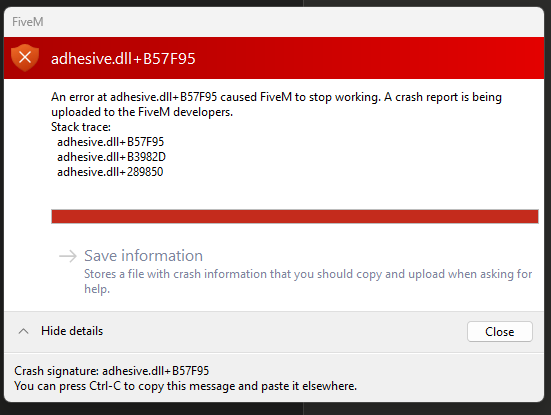Click stack trace line adhesive.dll+289850
The image size is (551, 415).
pyautogui.click(x=110, y=172)
